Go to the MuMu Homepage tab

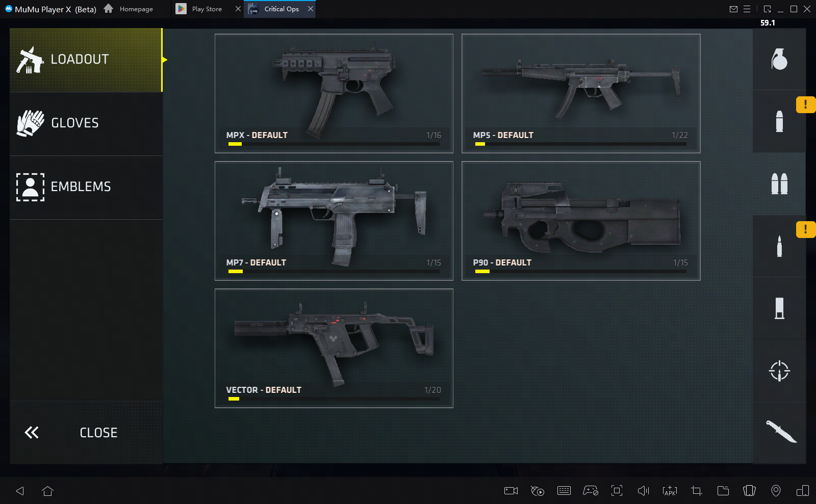[129, 9]
